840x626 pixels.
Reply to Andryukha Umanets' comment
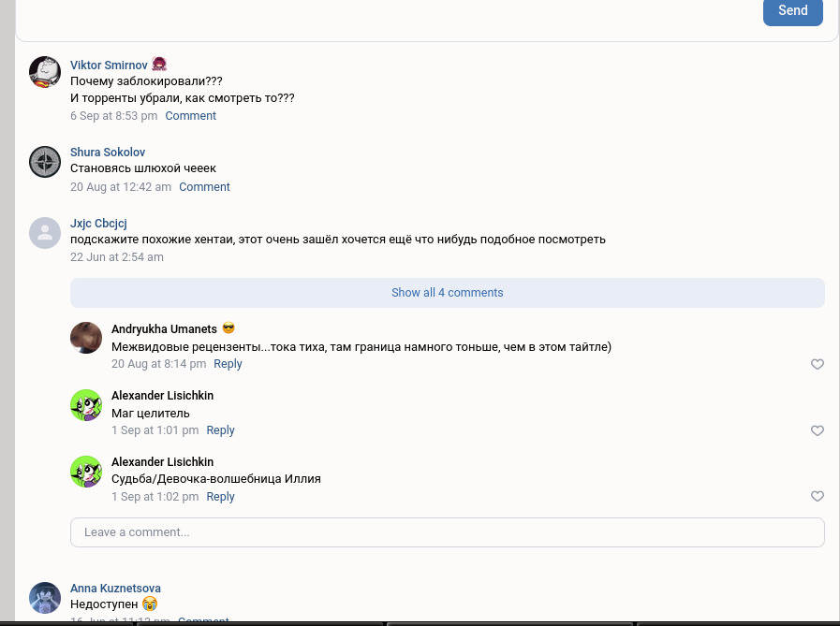(228, 364)
